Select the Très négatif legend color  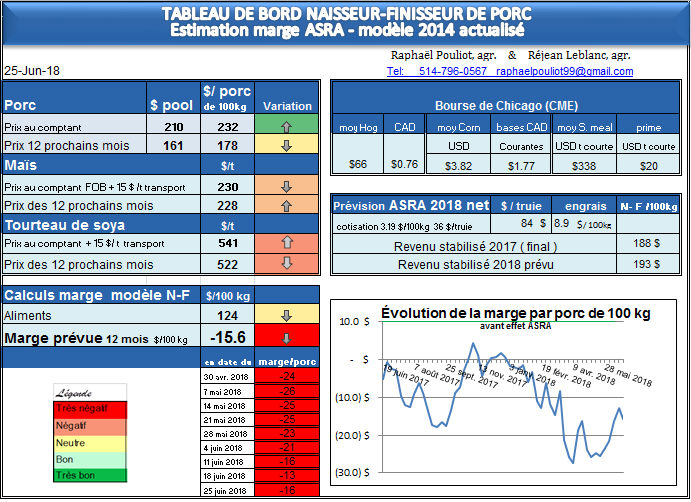point(88,408)
